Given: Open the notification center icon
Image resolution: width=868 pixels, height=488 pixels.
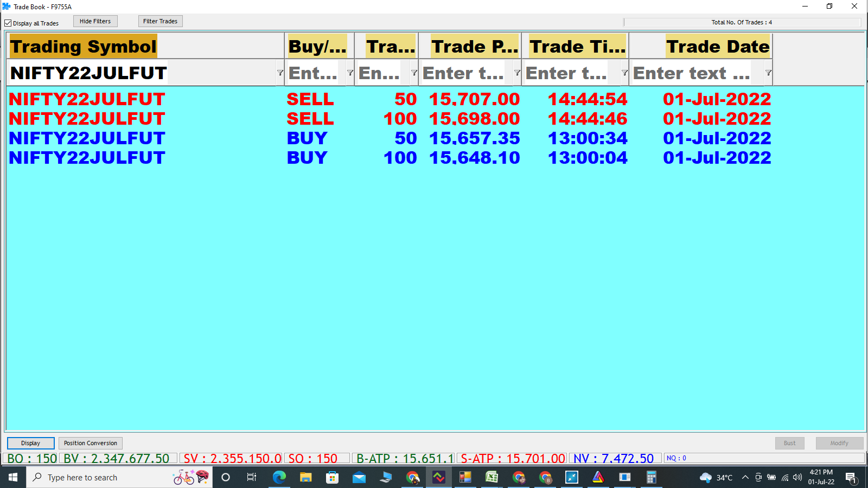Looking at the screenshot, I should pos(851,478).
